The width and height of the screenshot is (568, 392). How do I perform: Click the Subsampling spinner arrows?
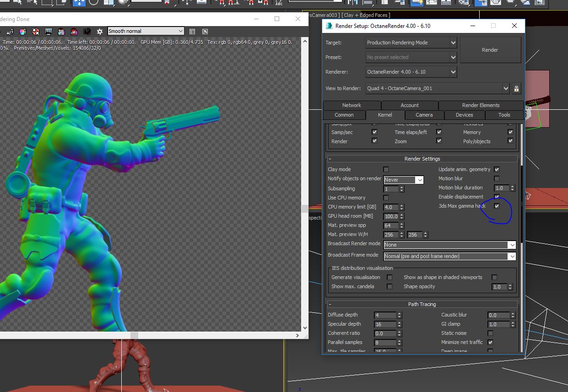pyautogui.click(x=401, y=189)
